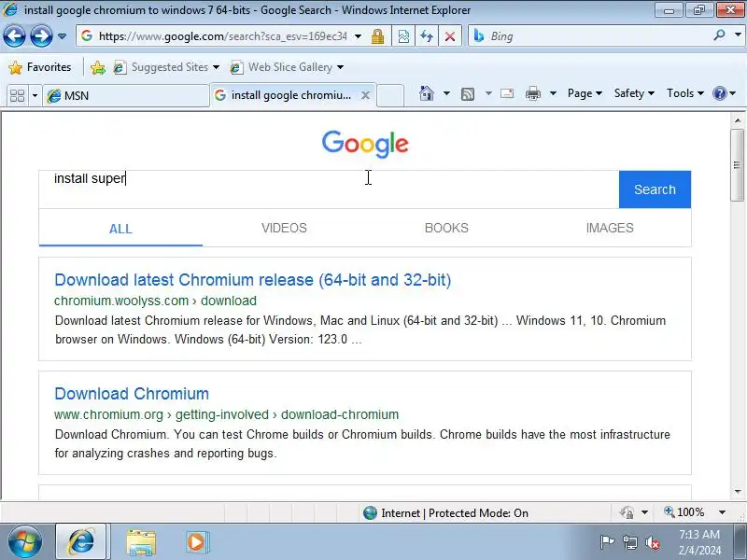Click the network tray icon
The image size is (747, 560).
pos(630,542)
